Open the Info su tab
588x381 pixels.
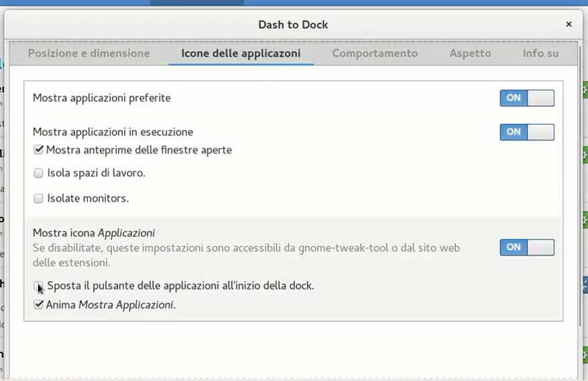[x=540, y=54]
